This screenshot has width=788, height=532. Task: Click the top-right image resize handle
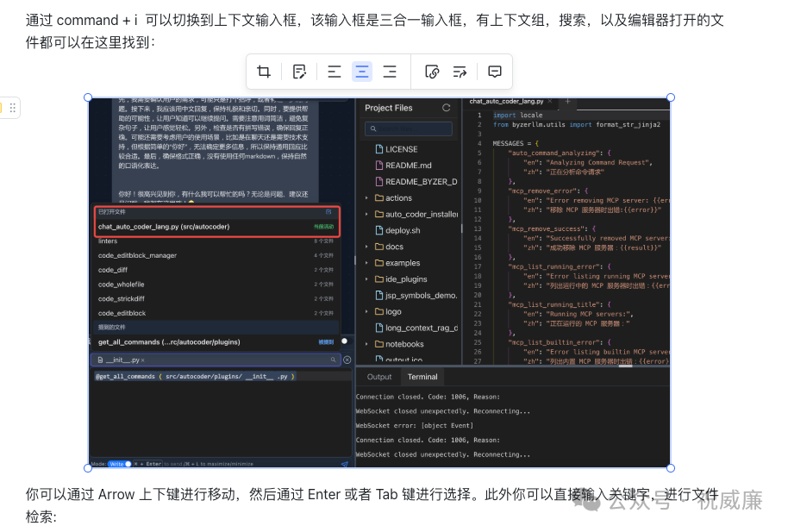671,97
